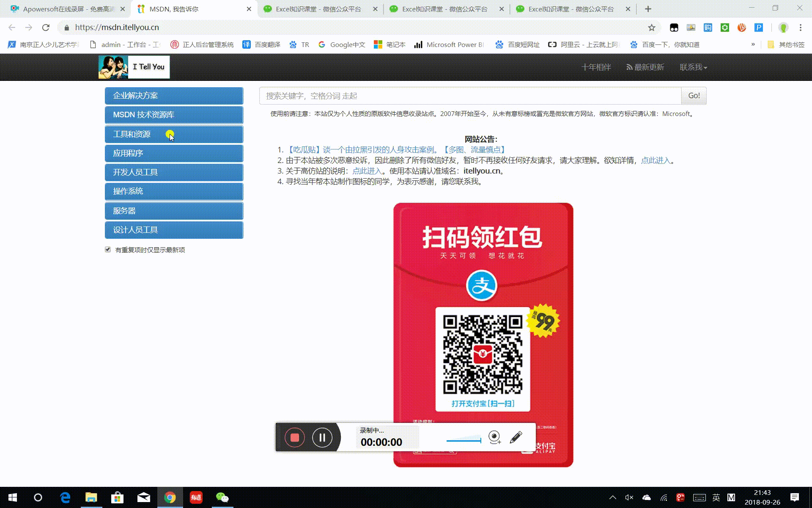The width and height of the screenshot is (812, 508).
Task: Click the red stop recording button
Action: 295,437
